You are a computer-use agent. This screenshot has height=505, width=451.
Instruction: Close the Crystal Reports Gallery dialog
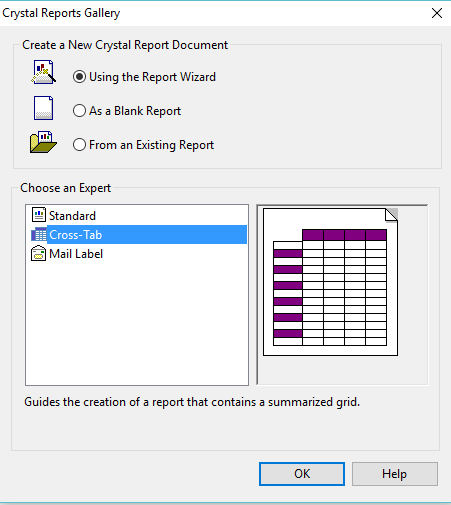point(437,13)
